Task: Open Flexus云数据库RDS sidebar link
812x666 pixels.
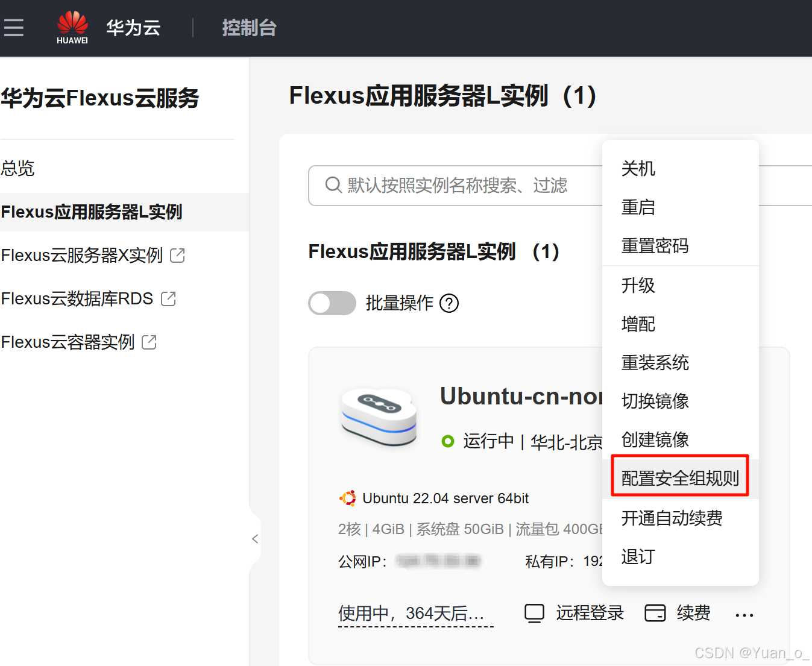Action: click(77, 299)
